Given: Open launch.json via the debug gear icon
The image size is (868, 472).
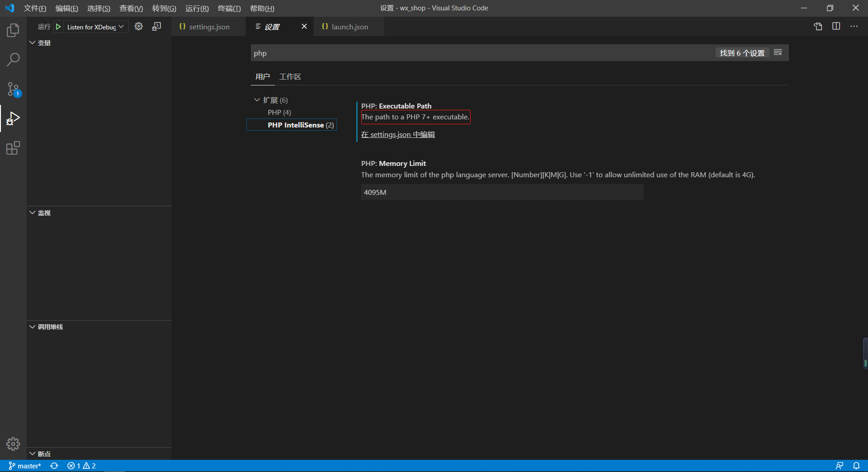Looking at the screenshot, I should point(139,27).
